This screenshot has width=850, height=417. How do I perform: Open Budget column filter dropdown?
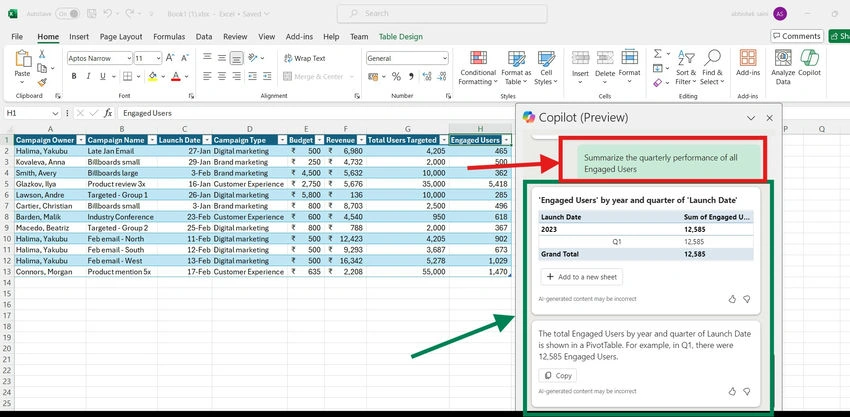(x=319, y=140)
